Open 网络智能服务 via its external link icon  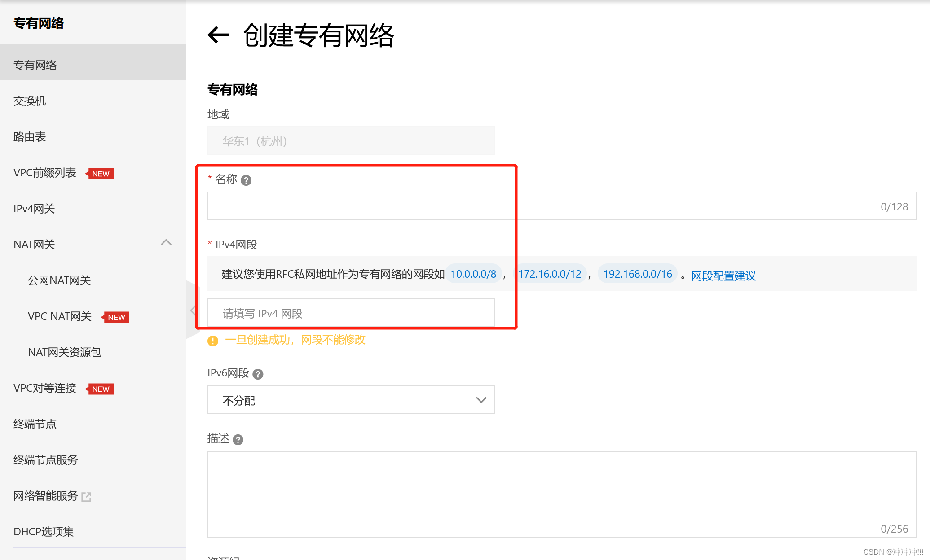point(87,497)
